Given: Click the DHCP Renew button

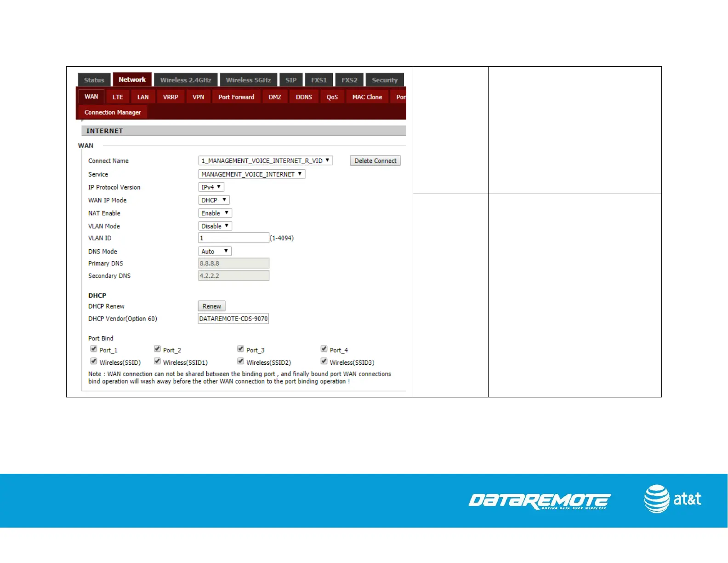Looking at the screenshot, I should (x=212, y=306).
